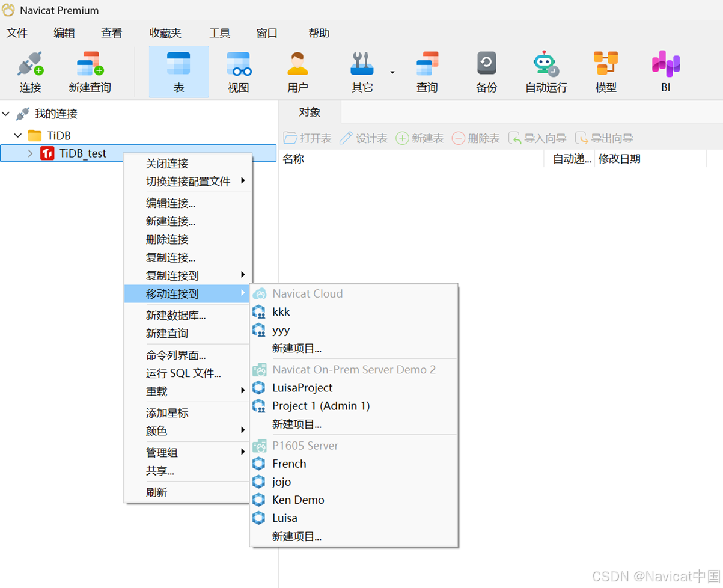
Task: Move connection to the jojo project
Action: (x=281, y=482)
